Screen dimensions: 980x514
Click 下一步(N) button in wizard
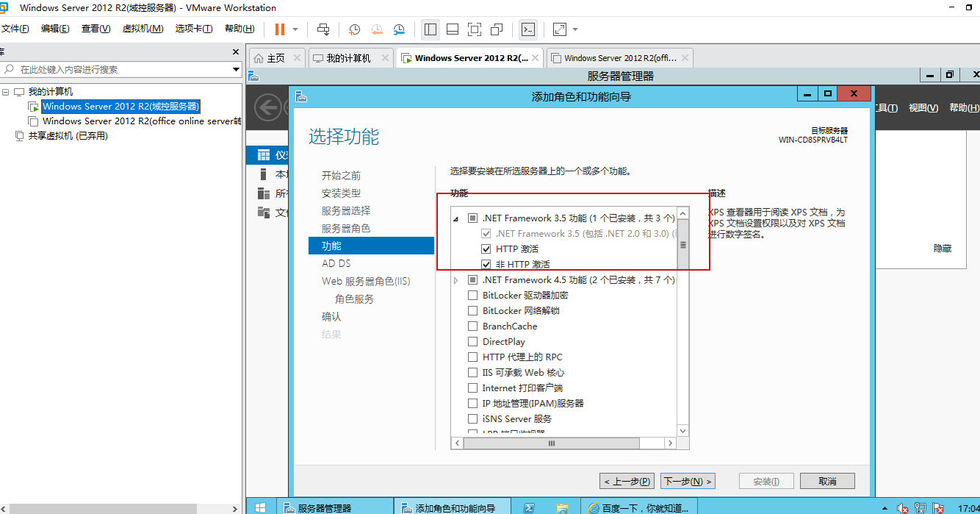pyautogui.click(x=688, y=482)
